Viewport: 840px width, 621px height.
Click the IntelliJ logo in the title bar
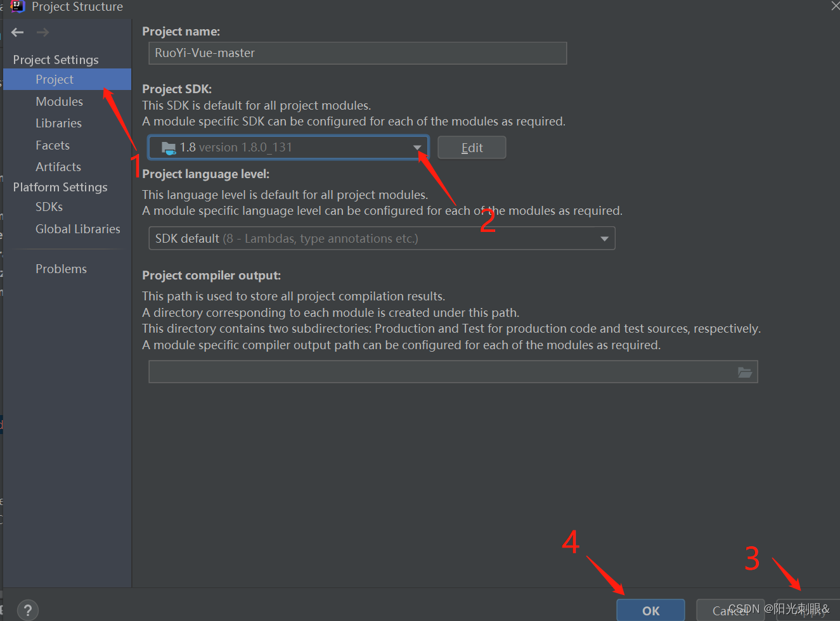coord(18,6)
